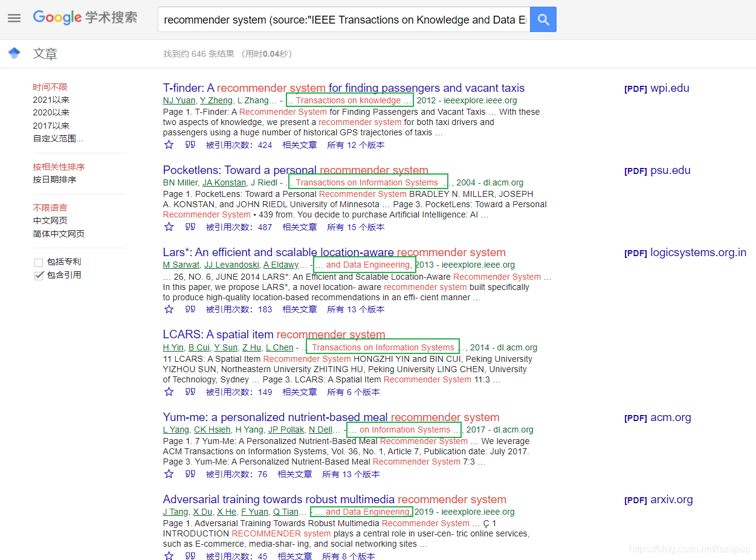Open Pocketlens paper title link
This screenshot has height=560, width=756.
coord(296,170)
